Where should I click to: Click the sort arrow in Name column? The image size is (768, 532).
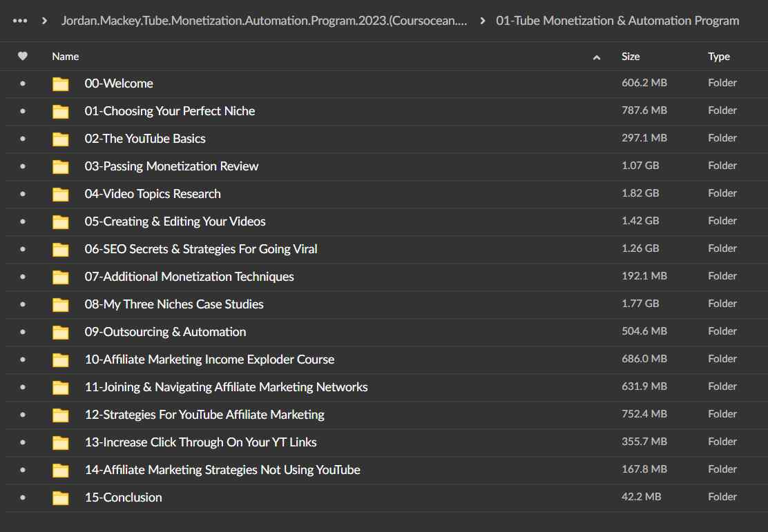[x=596, y=57]
